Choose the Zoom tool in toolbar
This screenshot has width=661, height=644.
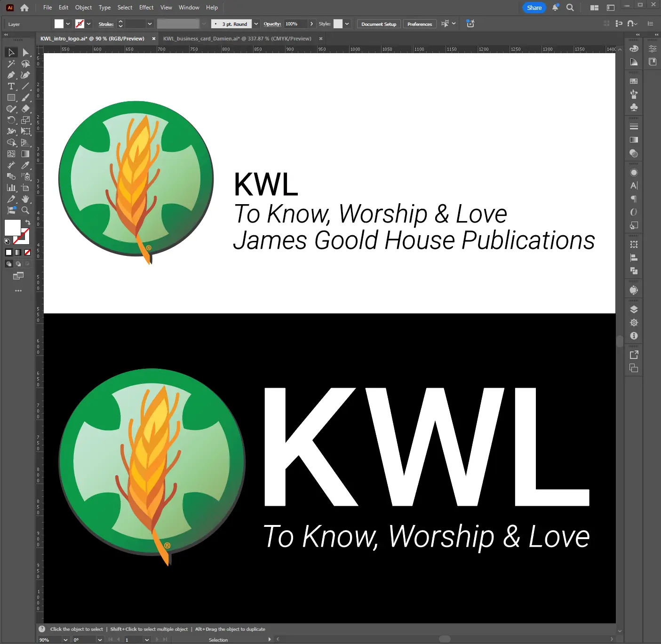26,211
